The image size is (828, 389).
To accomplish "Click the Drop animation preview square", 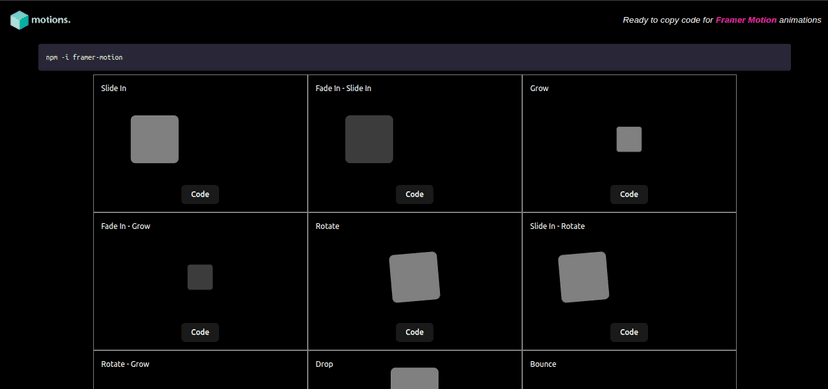I will pos(415,378).
